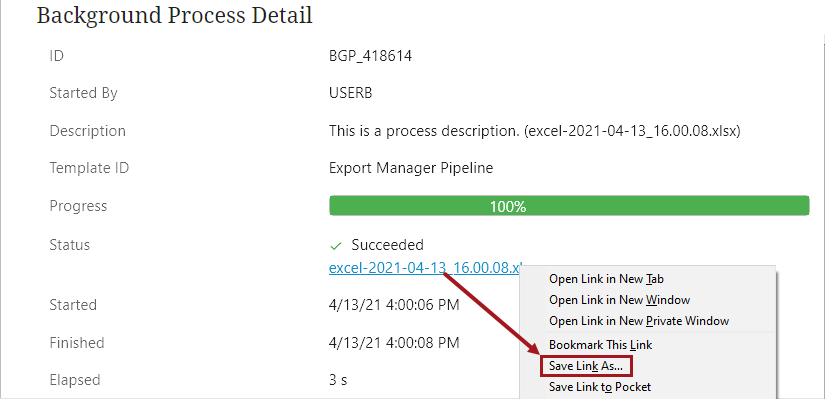Click the green 100% progress bar
The height and width of the screenshot is (399, 825).
569,206
